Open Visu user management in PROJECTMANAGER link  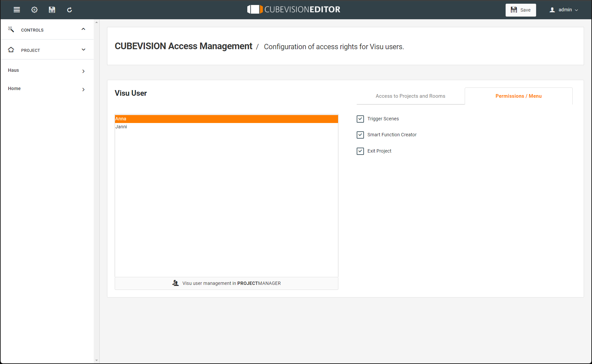tap(227, 283)
